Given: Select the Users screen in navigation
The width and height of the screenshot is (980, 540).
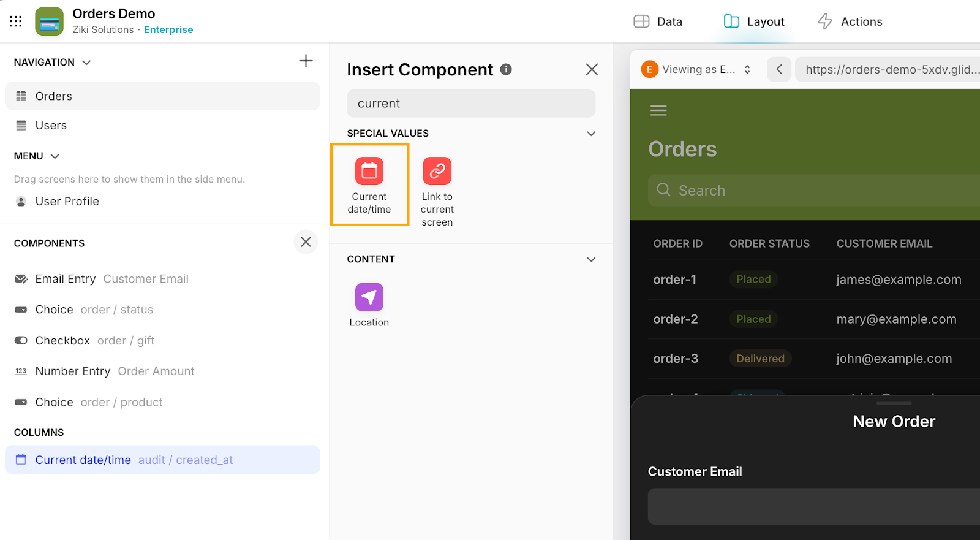Looking at the screenshot, I should [162, 125].
